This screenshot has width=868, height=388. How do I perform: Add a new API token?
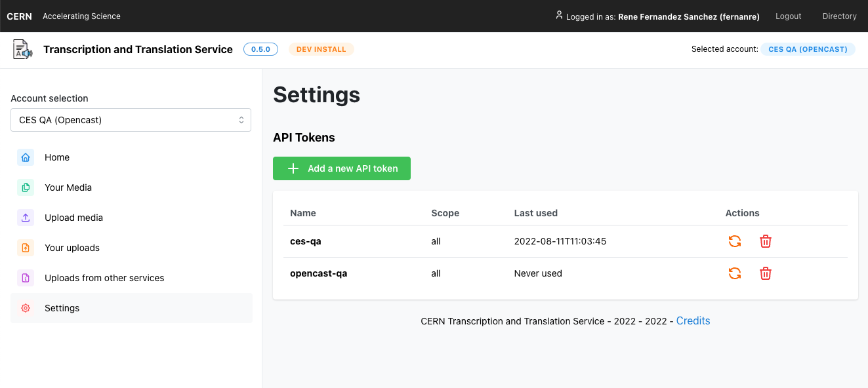point(342,168)
